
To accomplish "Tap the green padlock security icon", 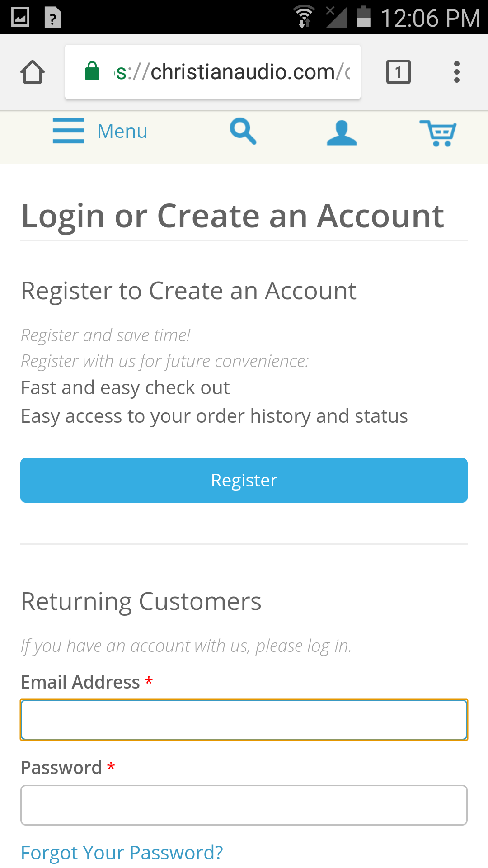I will click(92, 71).
